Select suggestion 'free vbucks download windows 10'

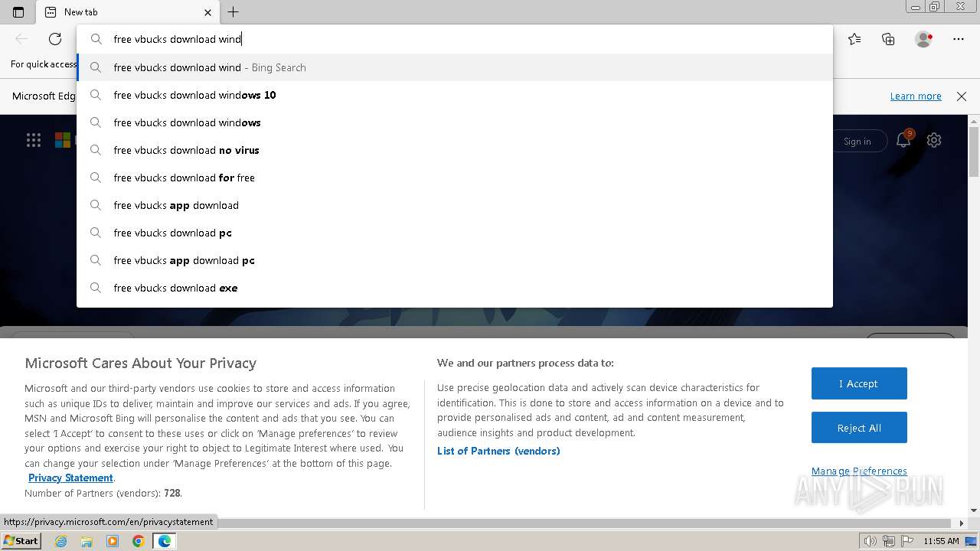tap(455, 95)
